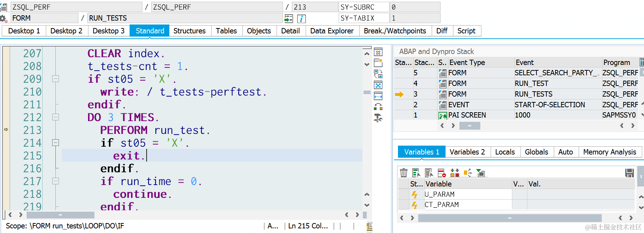This screenshot has height=233, width=644.
Task: Click line 213 breakpoint margin with arrow
Action: click(6, 130)
